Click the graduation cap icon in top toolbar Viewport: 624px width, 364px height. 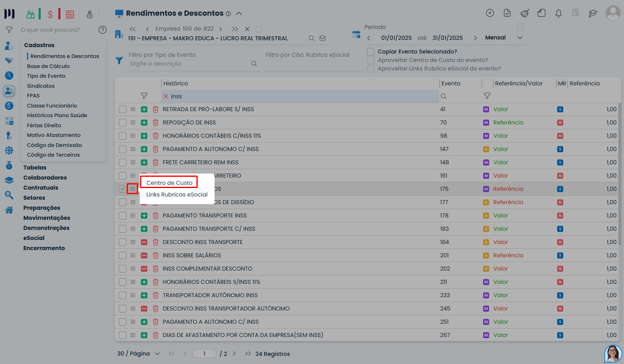tap(593, 13)
